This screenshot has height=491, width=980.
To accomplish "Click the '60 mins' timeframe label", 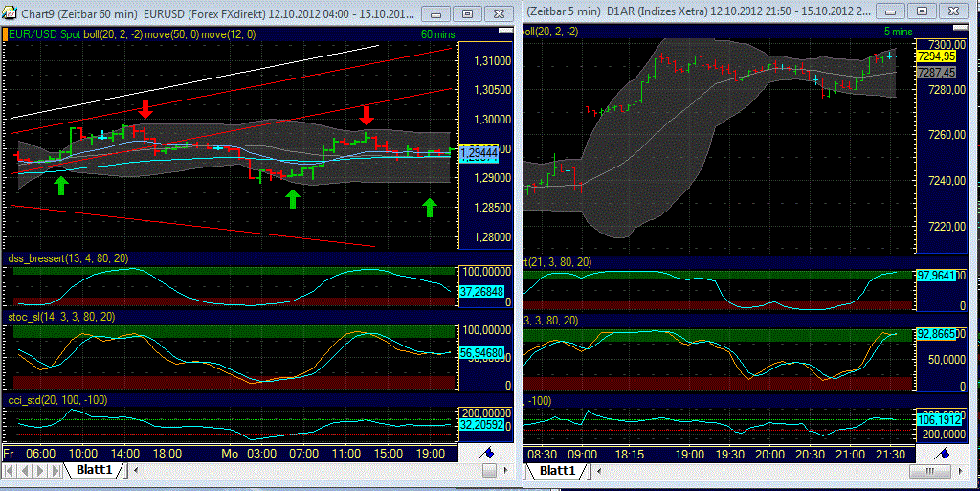I will (x=437, y=34).
